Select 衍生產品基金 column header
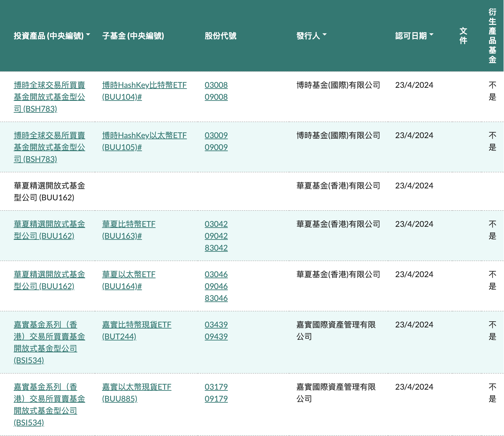The image size is (504, 436). pyautogui.click(x=492, y=36)
